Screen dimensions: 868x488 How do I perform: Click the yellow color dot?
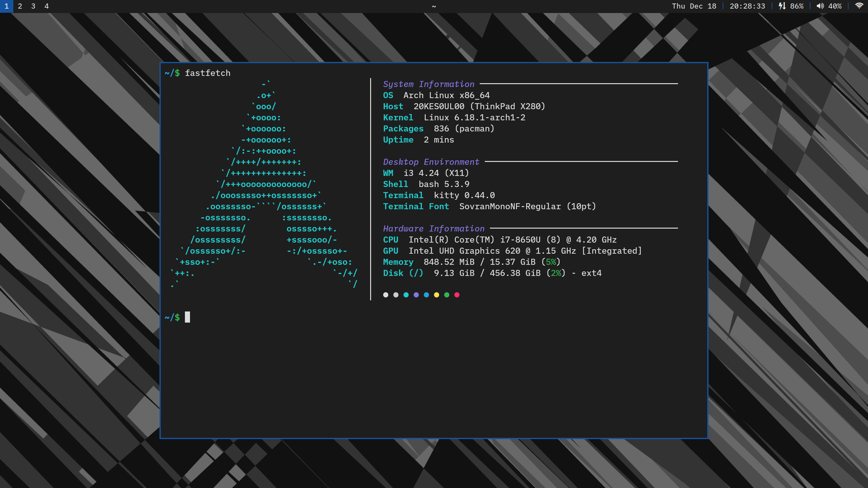pos(436,295)
